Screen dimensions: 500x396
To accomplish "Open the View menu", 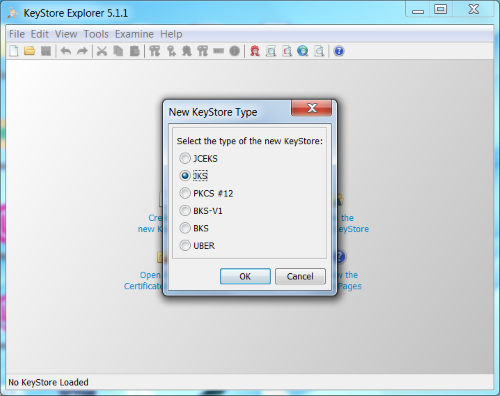I will (x=66, y=34).
